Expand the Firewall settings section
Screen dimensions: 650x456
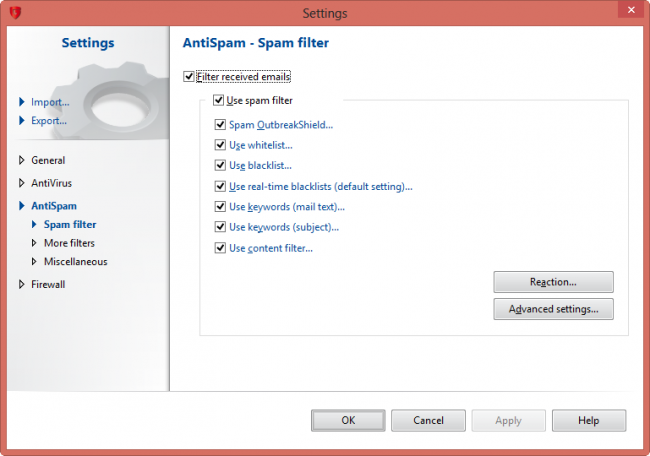pos(21,285)
